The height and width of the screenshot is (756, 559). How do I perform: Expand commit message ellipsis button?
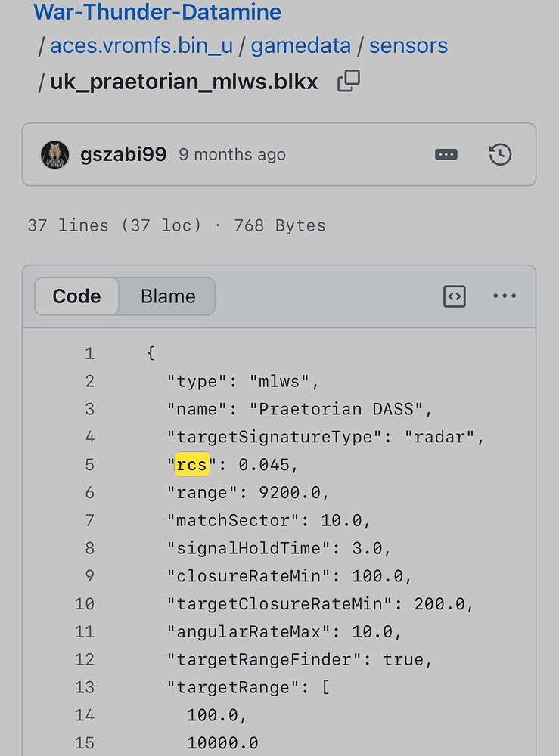(446, 155)
